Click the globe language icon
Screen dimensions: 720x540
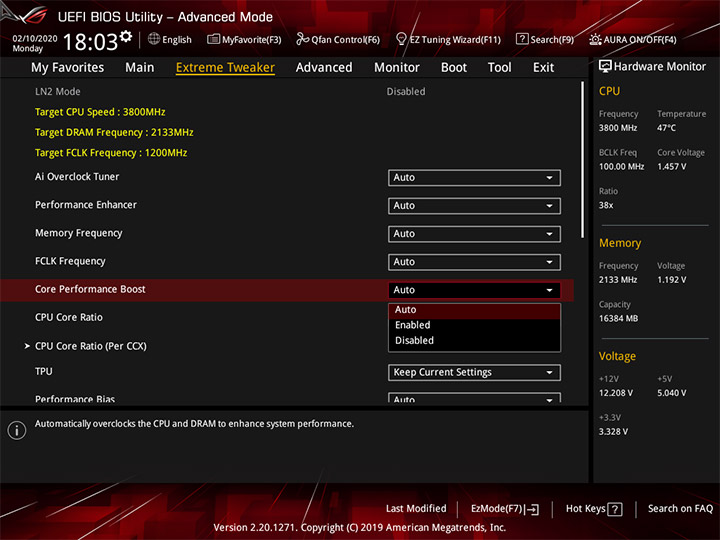[x=154, y=39]
